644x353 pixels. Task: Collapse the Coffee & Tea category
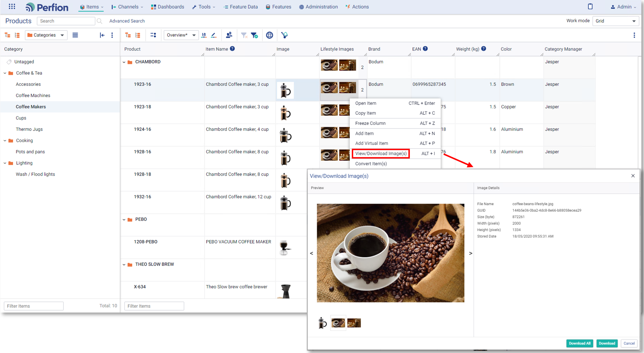click(5, 73)
